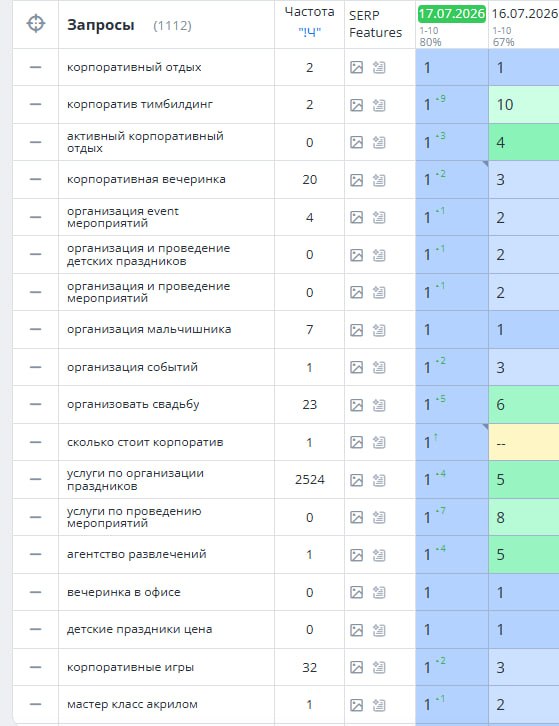Open snippet SERP icon for мастер класс акрилом
The image size is (559, 726).
pyautogui.click(x=379, y=705)
